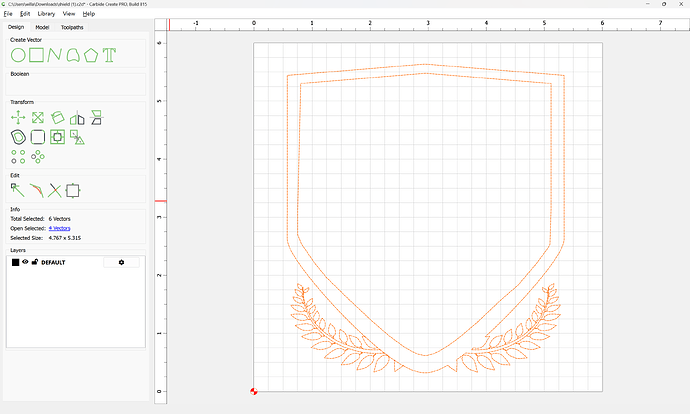Open the Align Vectors tool
This screenshot has height=414, width=690.
(57, 137)
